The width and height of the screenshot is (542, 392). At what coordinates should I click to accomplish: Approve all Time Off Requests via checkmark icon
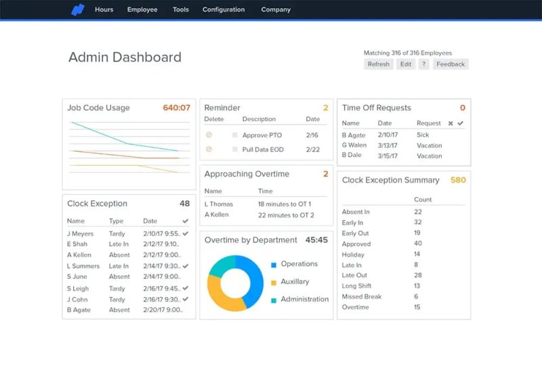459,123
